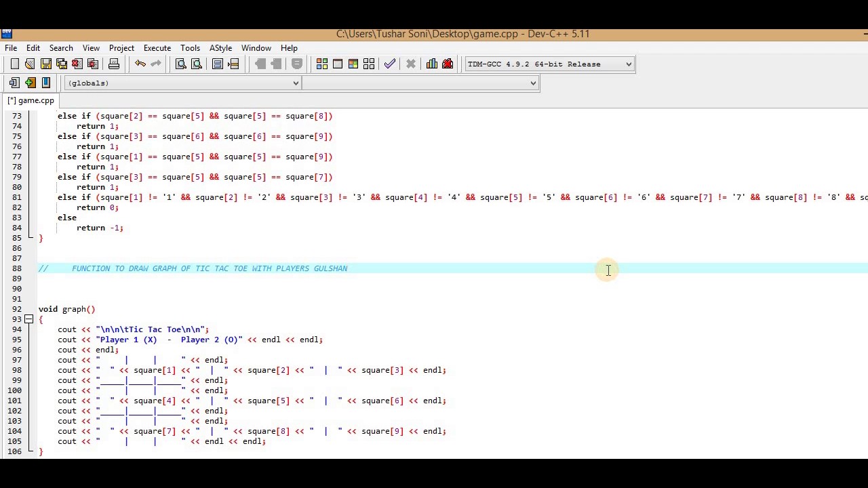Open Find using the magnifier icon
Image resolution: width=868 pixels, height=488 pixels.
tap(181, 64)
